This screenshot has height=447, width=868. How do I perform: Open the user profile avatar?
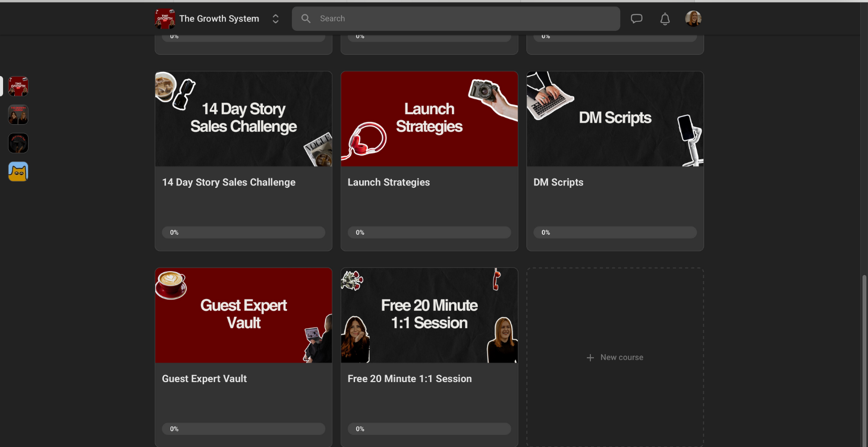[x=693, y=19]
